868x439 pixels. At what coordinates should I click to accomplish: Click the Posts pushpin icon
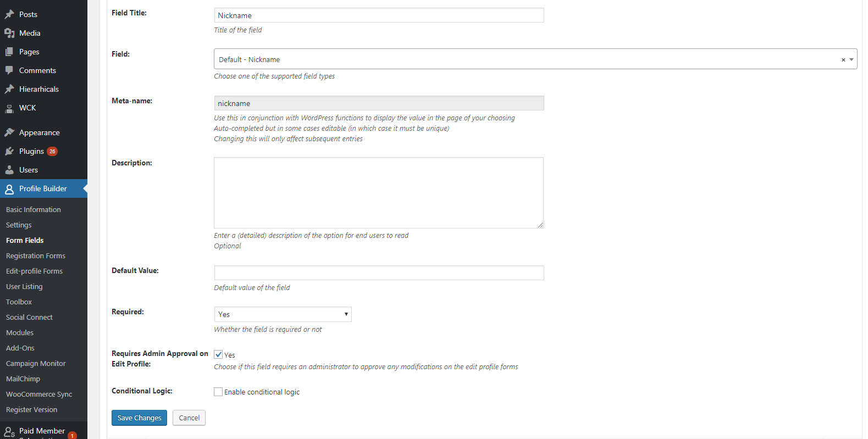9,14
